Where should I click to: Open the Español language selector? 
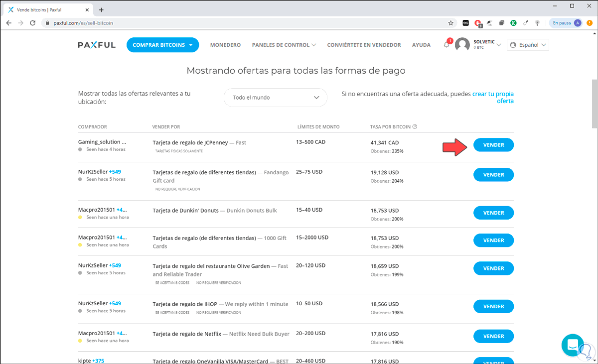pyautogui.click(x=528, y=45)
